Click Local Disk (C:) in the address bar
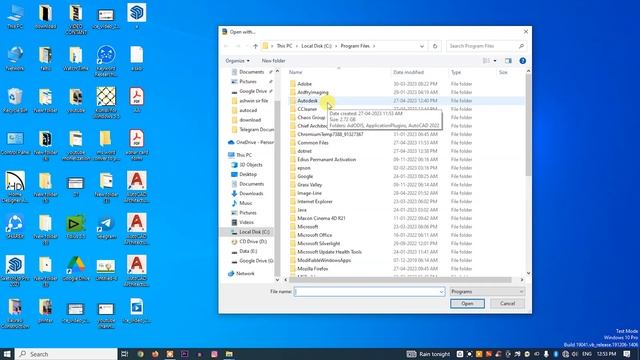The height and width of the screenshot is (360, 640). (x=316, y=46)
